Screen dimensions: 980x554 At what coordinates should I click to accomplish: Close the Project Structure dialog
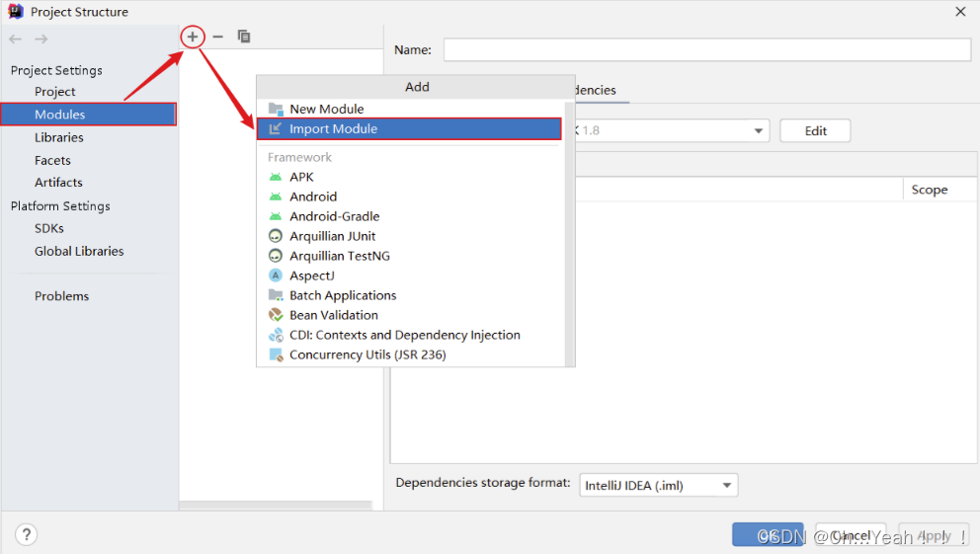tap(960, 11)
